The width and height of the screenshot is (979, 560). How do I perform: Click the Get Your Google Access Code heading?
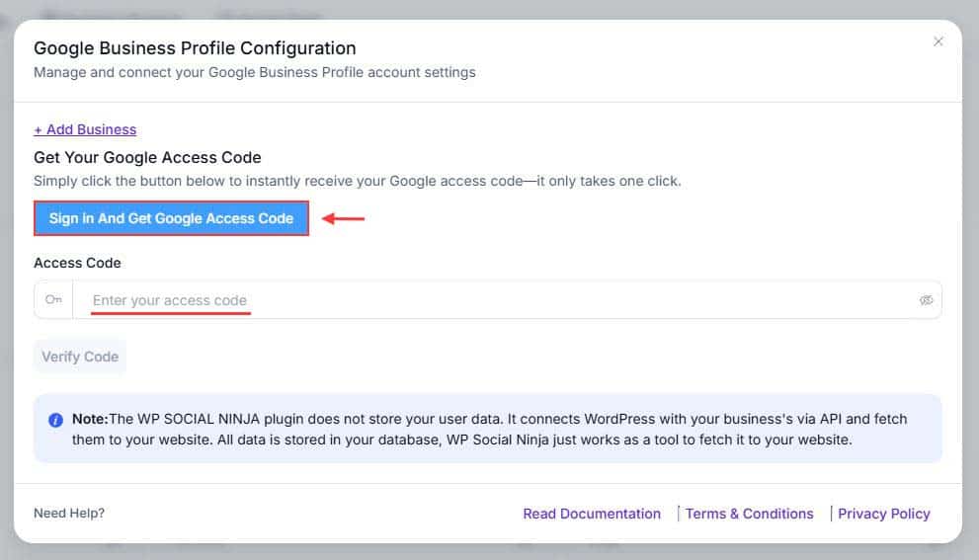pos(147,157)
